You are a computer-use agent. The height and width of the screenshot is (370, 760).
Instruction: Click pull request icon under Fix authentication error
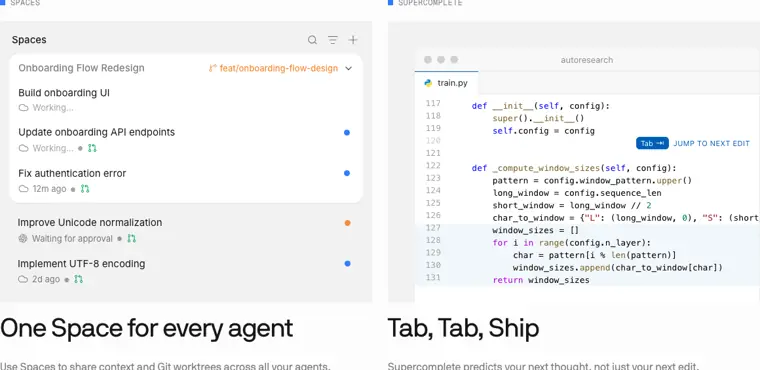click(85, 189)
